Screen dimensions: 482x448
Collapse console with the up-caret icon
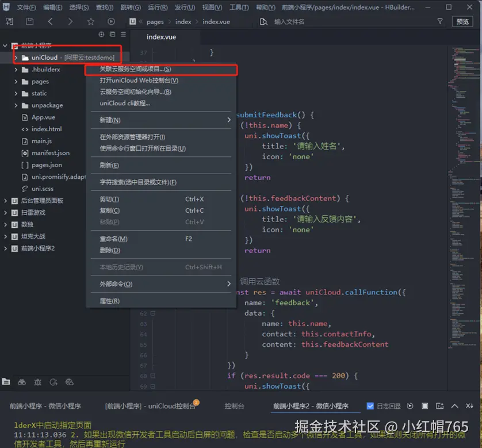(x=454, y=406)
